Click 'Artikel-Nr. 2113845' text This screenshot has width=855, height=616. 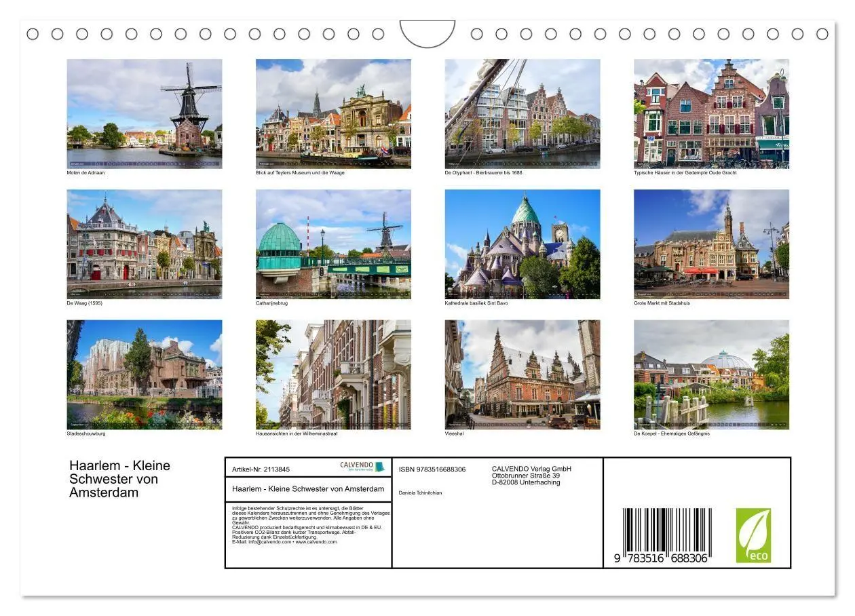click(261, 469)
